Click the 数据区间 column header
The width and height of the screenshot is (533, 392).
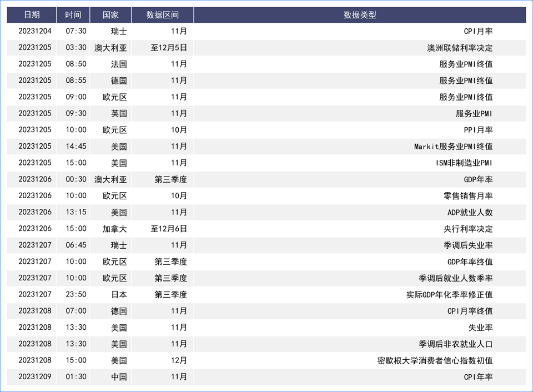click(x=163, y=15)
